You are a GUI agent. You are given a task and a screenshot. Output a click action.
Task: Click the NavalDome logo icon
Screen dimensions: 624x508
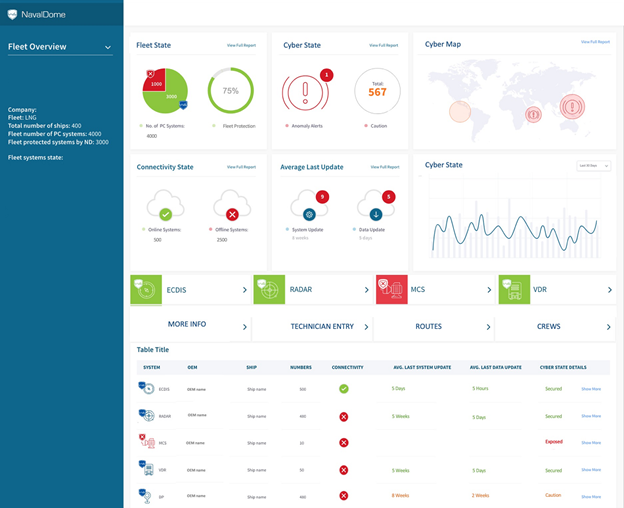coord(13,14)
